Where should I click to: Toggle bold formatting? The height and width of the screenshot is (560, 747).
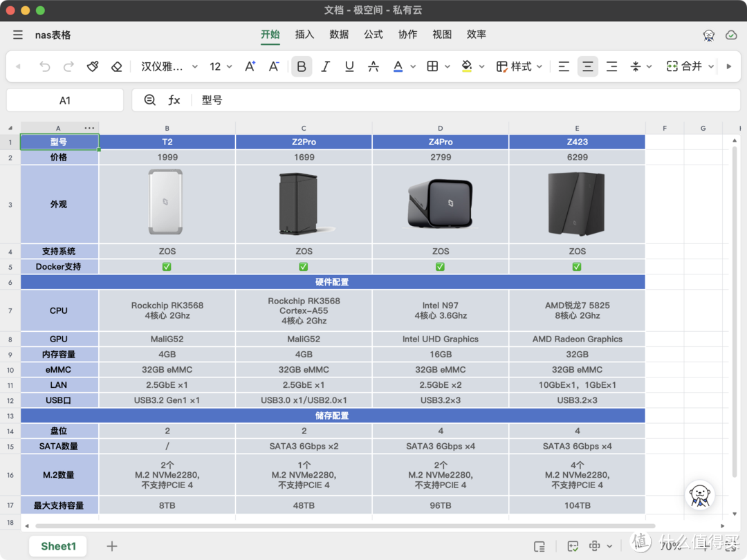(302, 66)
